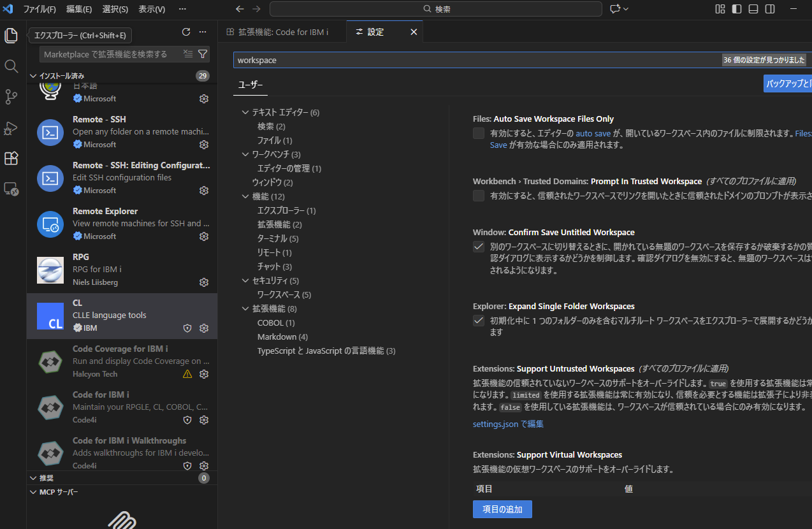Collapse the 機能 (12) settings group
Viewport: 812px width, 529px height.
245,196
